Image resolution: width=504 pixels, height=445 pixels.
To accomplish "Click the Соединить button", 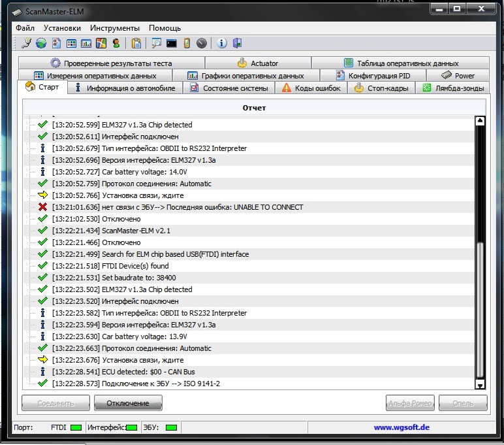I will tap(55, 403).
